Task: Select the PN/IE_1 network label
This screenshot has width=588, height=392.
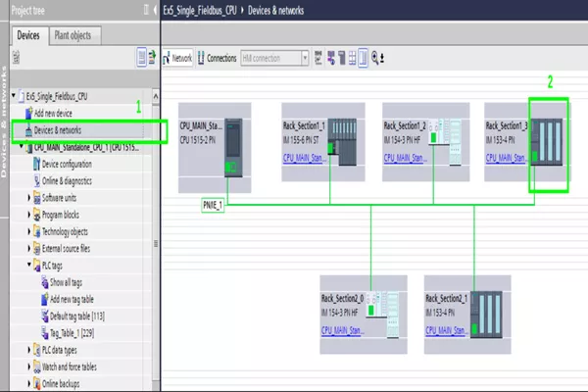Action: click(213, 206)
